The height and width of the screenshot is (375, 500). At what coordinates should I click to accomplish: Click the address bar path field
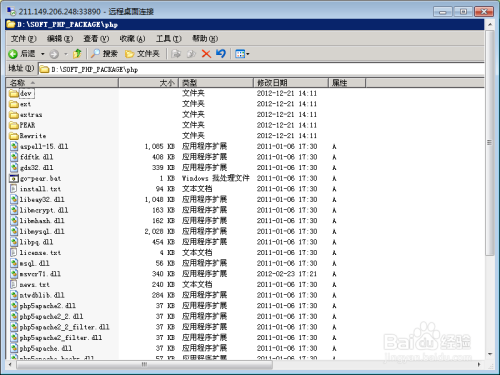click(x=261, y=69)
